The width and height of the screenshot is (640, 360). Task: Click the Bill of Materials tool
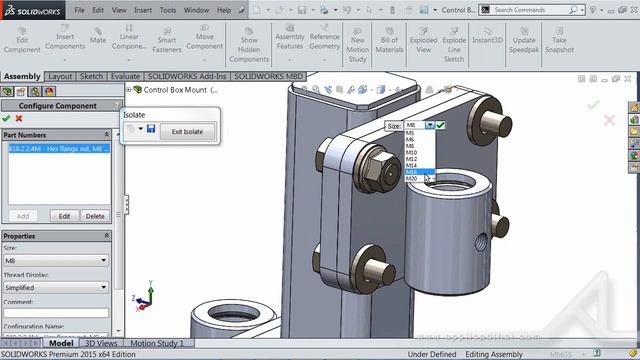coord(389,40)
